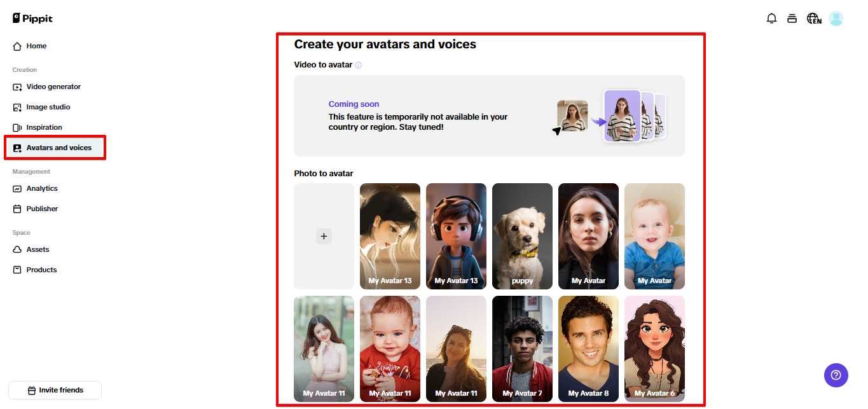Image resolution: width=868 pixels, height=409 pixels.
Task: Click the Management section label
Action: 31,172
